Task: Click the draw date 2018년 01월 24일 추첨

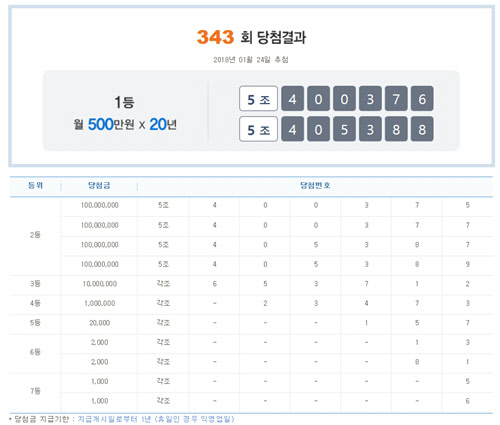Action: coord(251,60)
